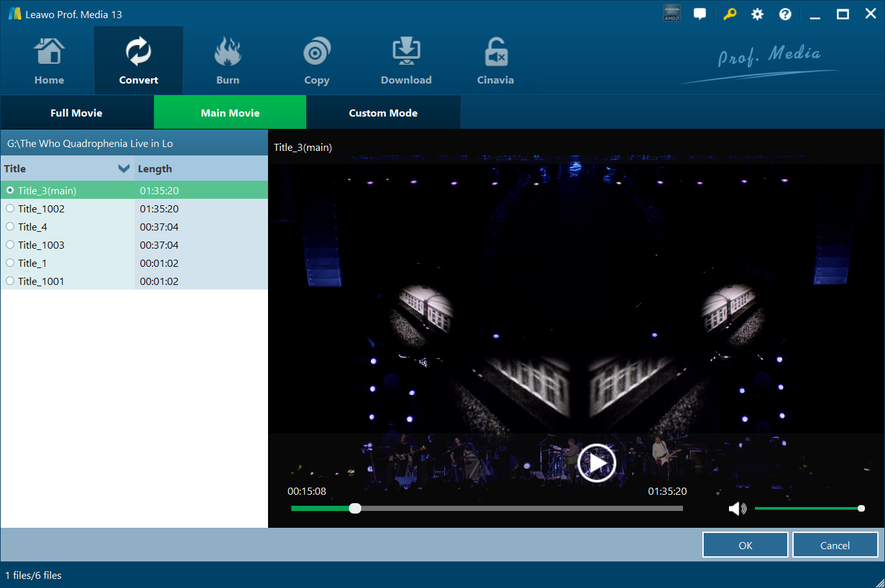Close the Leawo Prof. Media window
885x588 pixels.
[x=871, y=14]
